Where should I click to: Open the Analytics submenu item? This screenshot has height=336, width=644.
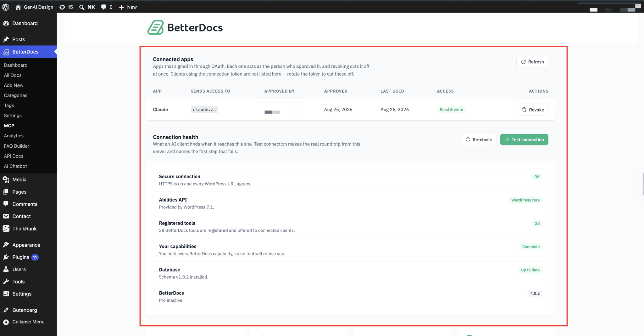tap(14, 136)
